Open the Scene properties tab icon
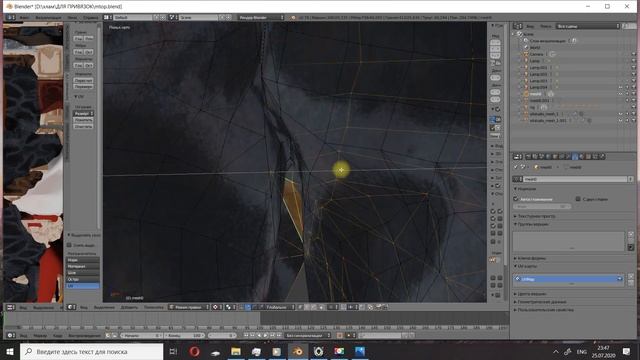This screenshot has height=360, width=640. point(542,156)
